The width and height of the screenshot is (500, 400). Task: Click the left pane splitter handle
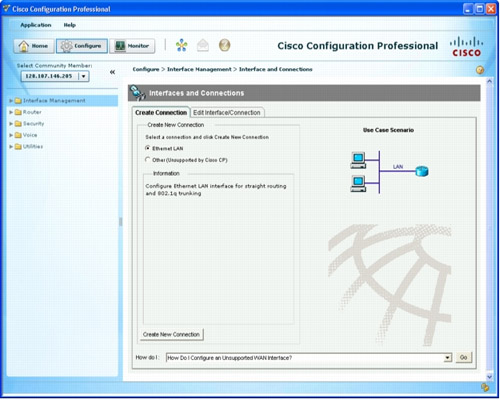tap(120, 222)
